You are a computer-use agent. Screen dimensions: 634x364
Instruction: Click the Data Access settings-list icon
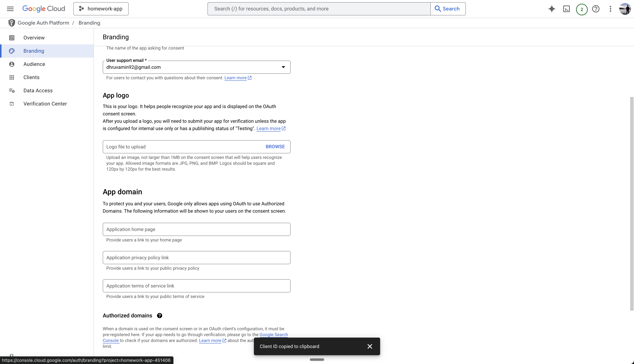coord(12,90)
